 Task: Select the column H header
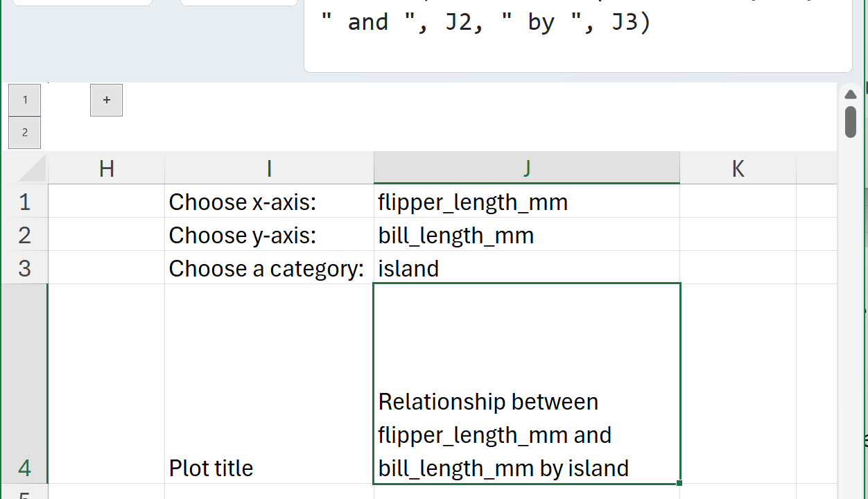tap(106, 168)
